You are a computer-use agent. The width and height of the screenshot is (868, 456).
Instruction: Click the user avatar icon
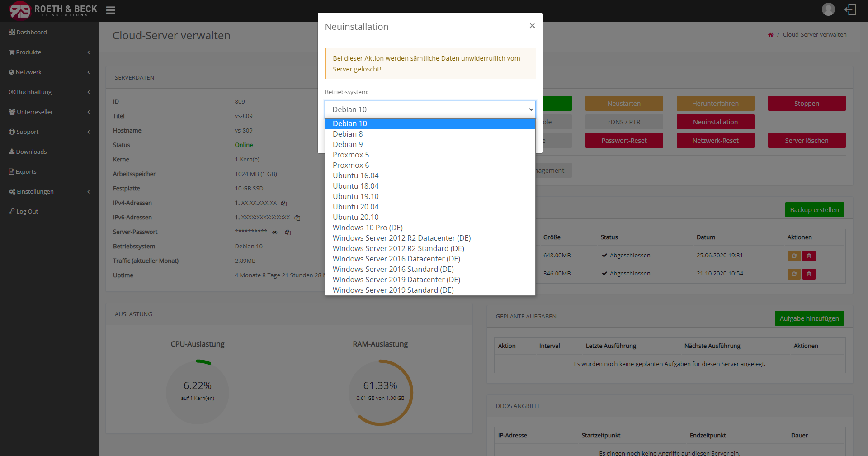coord(828,9)
